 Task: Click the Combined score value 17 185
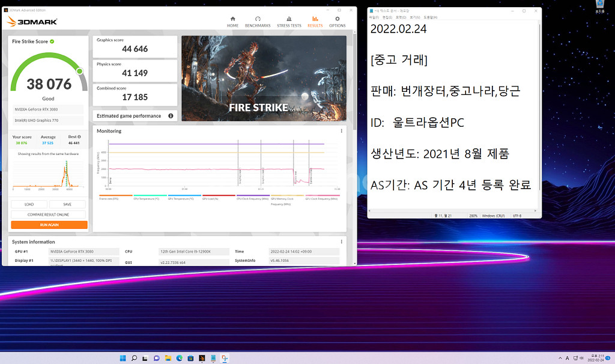(x=135, y=97)
